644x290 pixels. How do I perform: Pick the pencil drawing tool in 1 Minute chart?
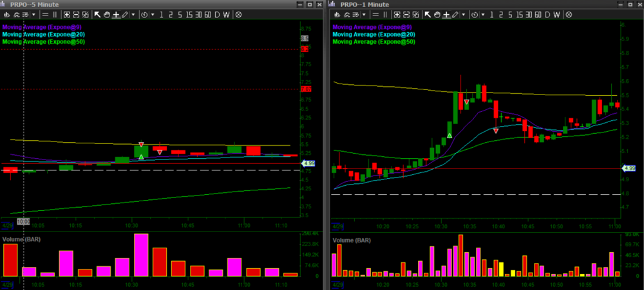coord(455,14)
